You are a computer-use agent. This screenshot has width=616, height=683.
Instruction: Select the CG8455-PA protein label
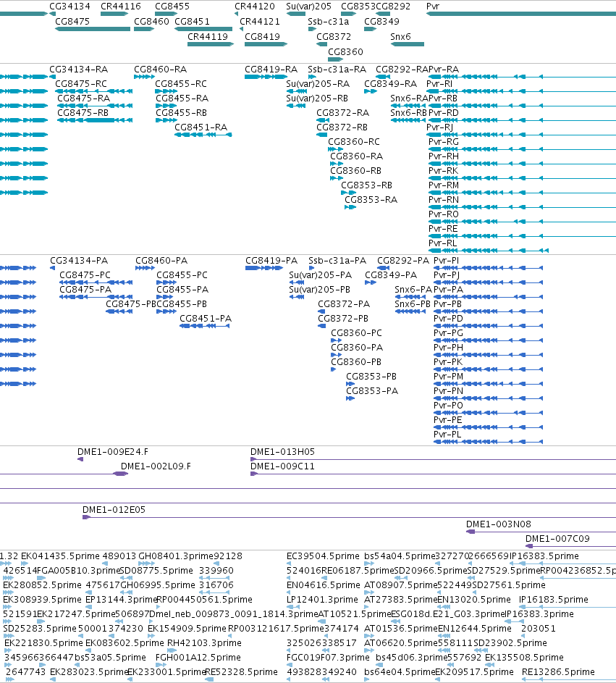182,289
